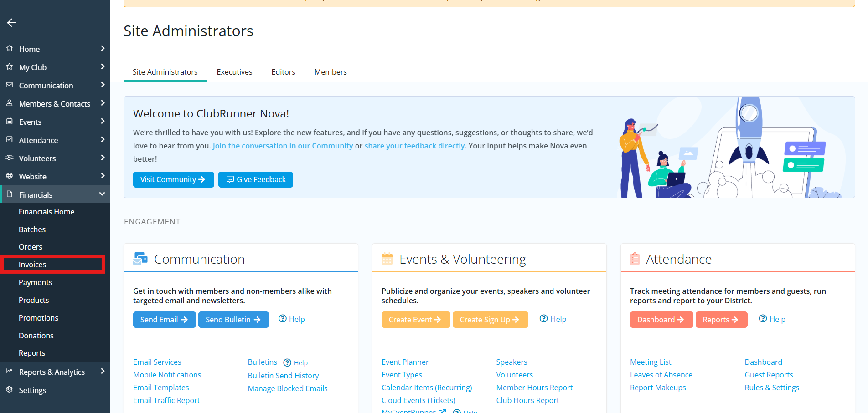The image size is (868, 413).
Task: Click the Website globe icon
Action: (10, 176)
